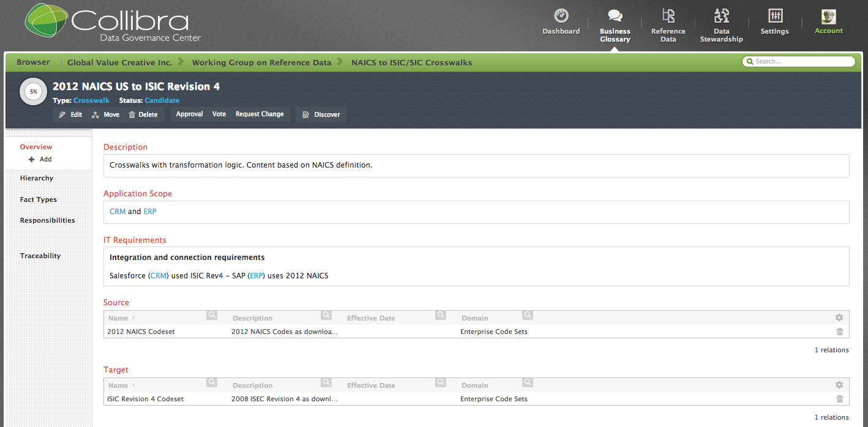The height and width of the screenshot is (427, 868).
Task: Filter Target table Effective Date search icon
Action: point(441,382)
